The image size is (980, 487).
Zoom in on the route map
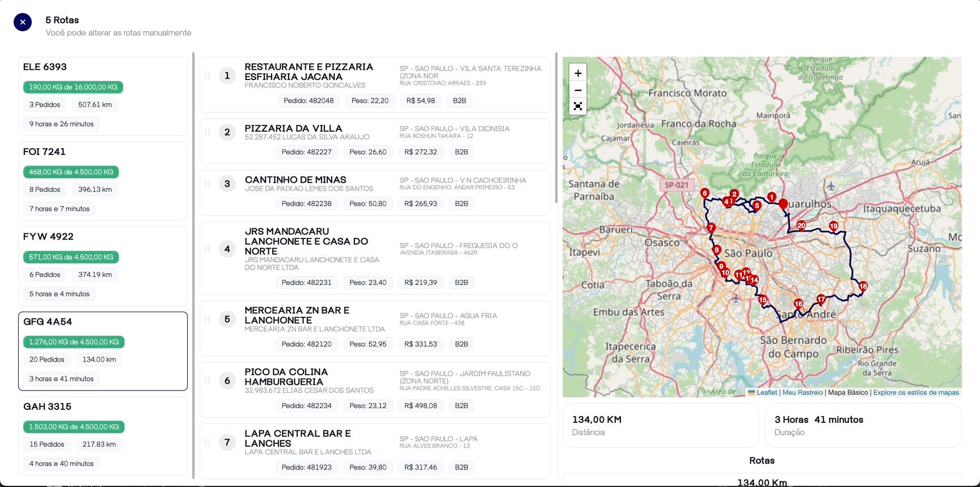point(577,73)
